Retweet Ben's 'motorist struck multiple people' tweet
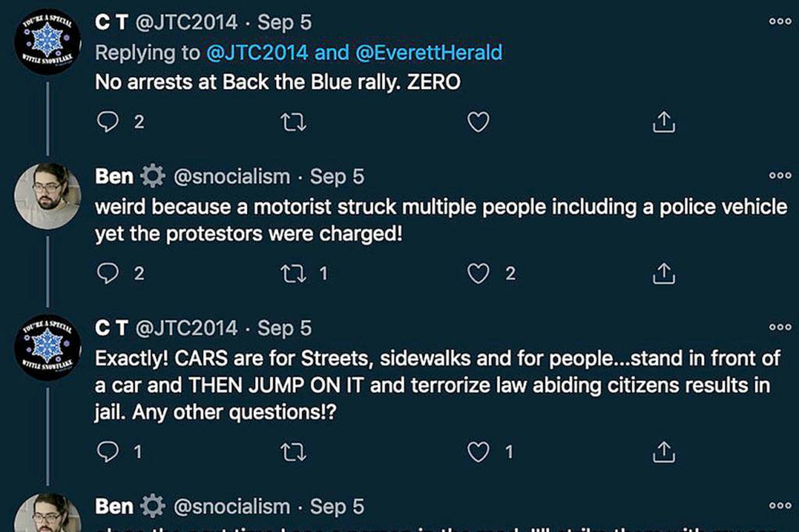The image size is (799, 532). tap(293, 273)
